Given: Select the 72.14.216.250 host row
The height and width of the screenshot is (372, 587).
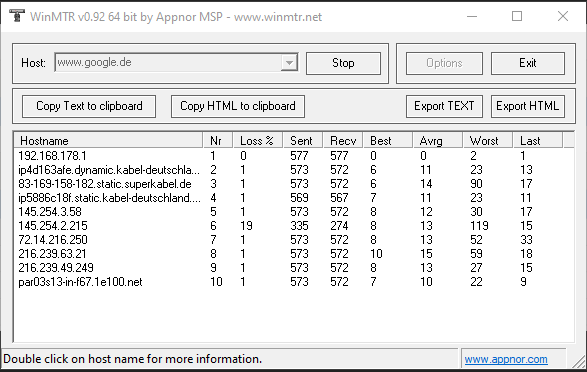Looking at the screenshot, I should 294,240.
